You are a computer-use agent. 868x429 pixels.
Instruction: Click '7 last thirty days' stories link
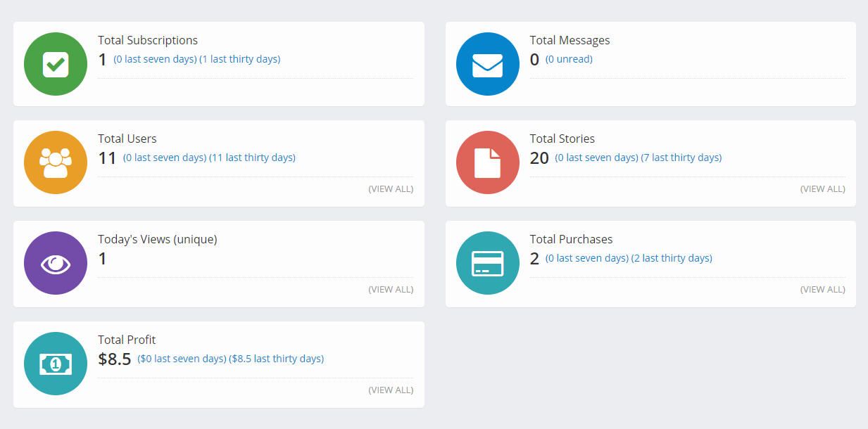pos(681,158)
